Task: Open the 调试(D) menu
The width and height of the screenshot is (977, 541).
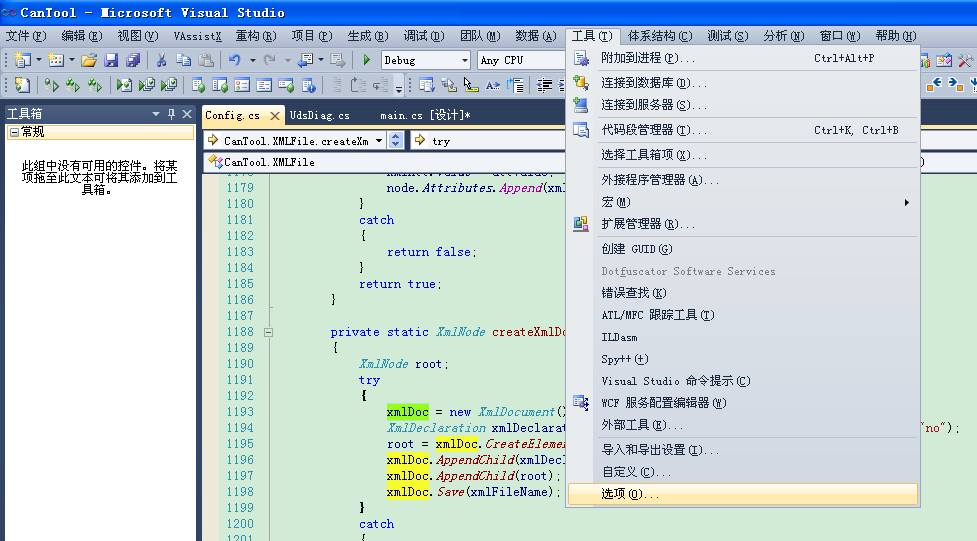Action: pyautogui.click(x=424, y=36)
